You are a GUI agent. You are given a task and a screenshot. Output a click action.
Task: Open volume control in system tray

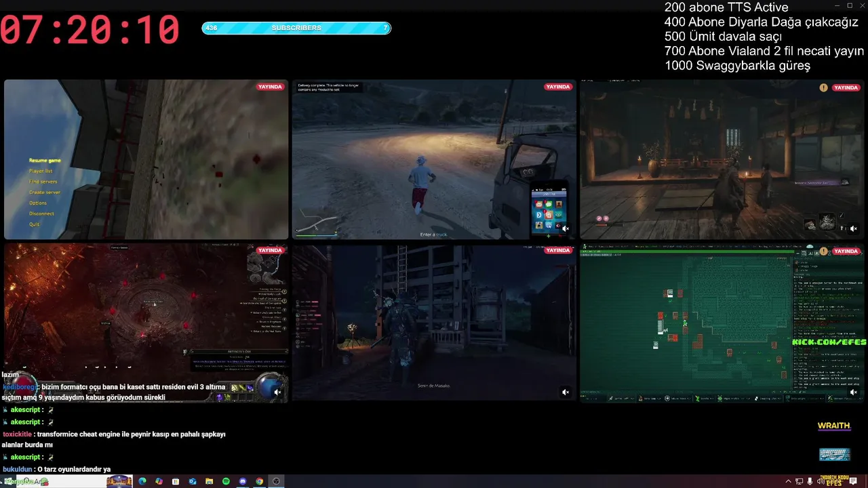click(820, 481)
